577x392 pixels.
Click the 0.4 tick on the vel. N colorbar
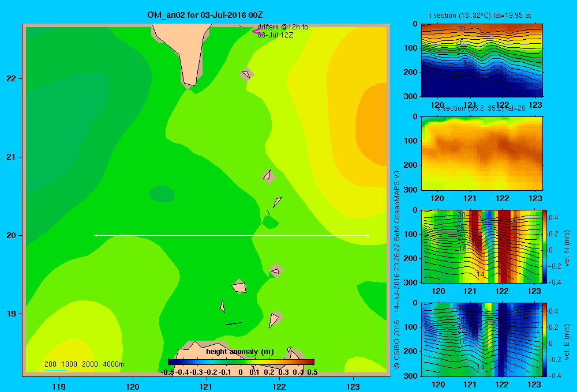[553, 218]
